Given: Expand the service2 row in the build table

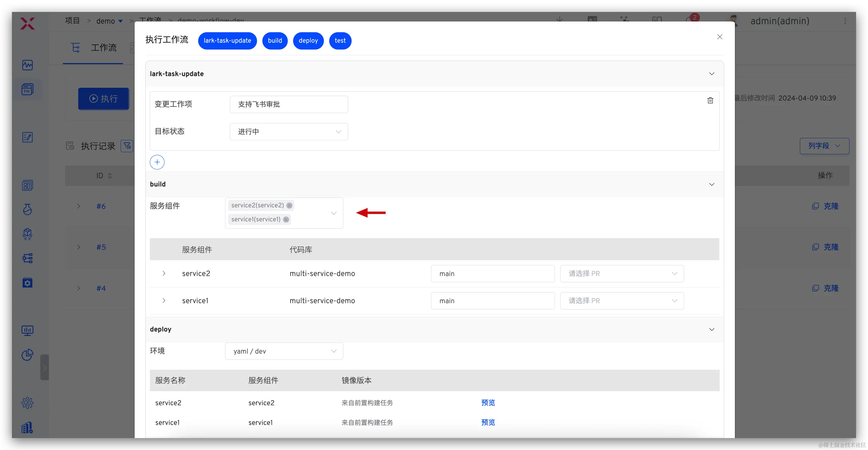Looking at the screenshot, I should (164, 274).
